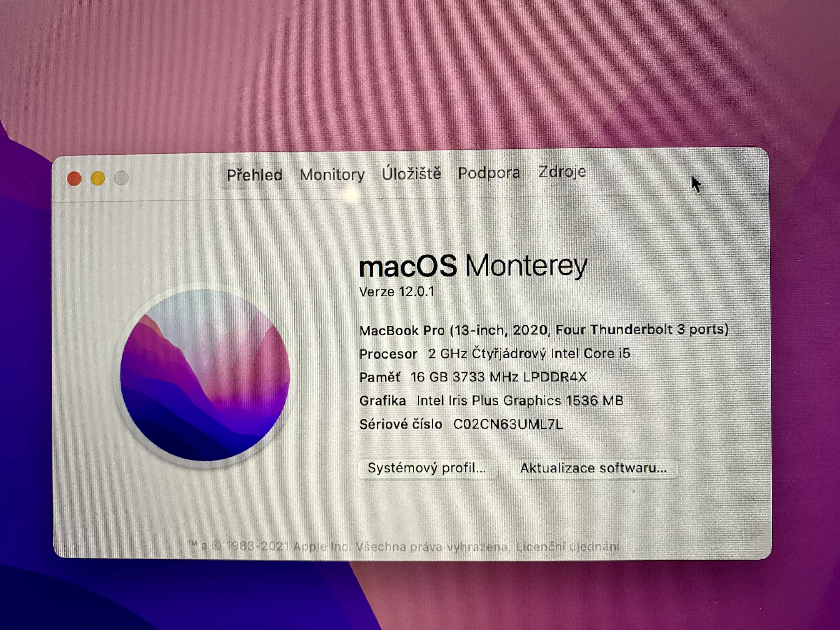840x630 pixels.
Task: Click the MacBook Pro model name line
Action: [x=543, y=330]
